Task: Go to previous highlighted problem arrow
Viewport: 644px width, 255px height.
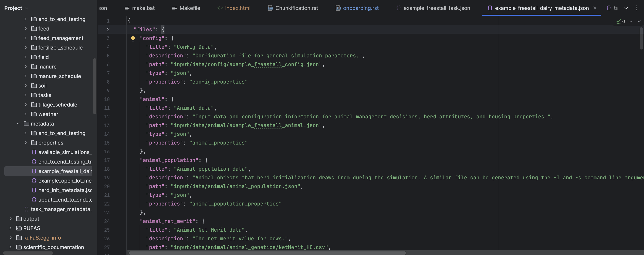Action: pos(631,22)
